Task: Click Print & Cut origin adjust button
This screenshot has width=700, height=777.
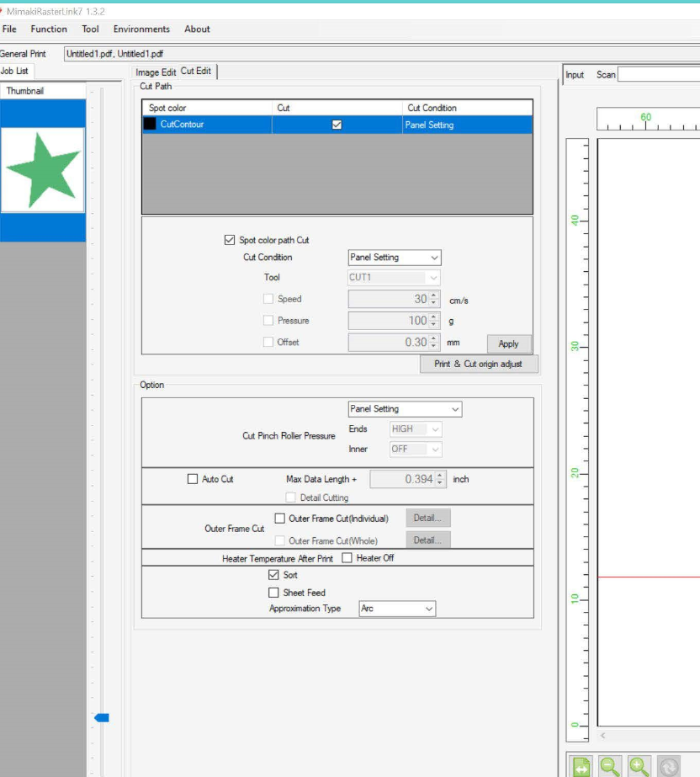Action: pyautogui.click(x=478, y=365)
